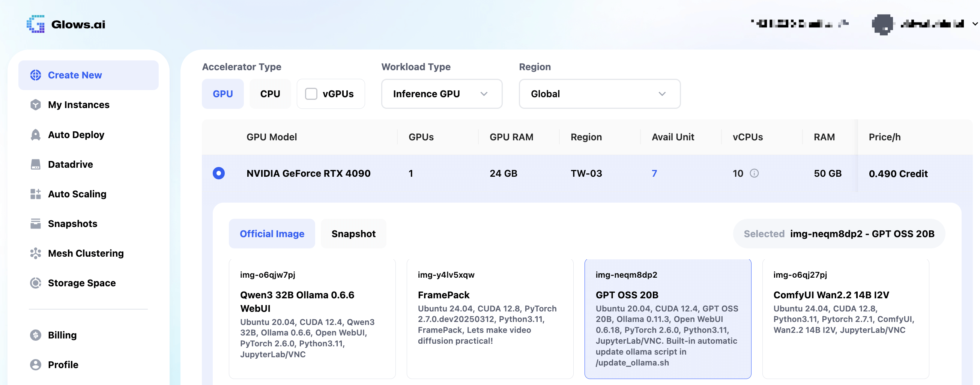Click the 24 GB GPU RAM cell
The width and height of the screenshot is (980, 385).
pos(503,173)
